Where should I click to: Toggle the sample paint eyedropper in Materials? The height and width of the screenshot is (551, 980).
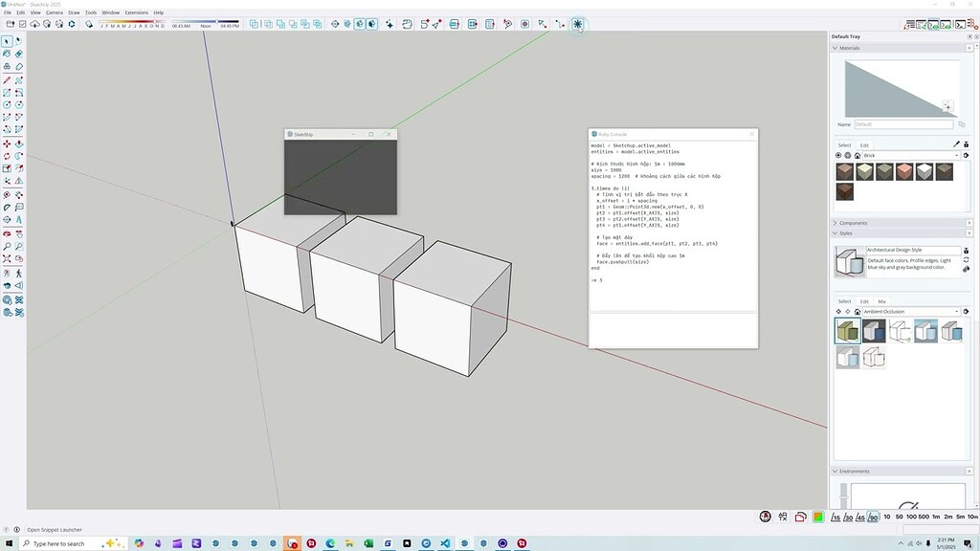[956, 144]
